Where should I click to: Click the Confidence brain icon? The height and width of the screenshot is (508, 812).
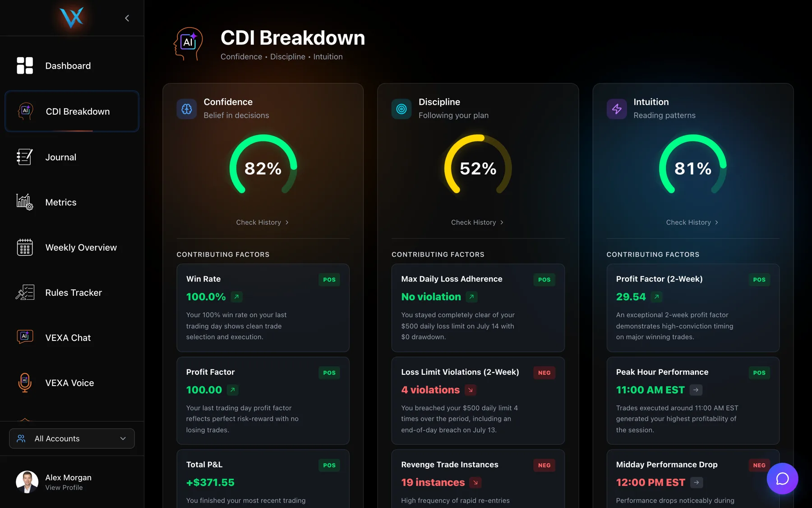pyautogui.click(x=187, y=109)
